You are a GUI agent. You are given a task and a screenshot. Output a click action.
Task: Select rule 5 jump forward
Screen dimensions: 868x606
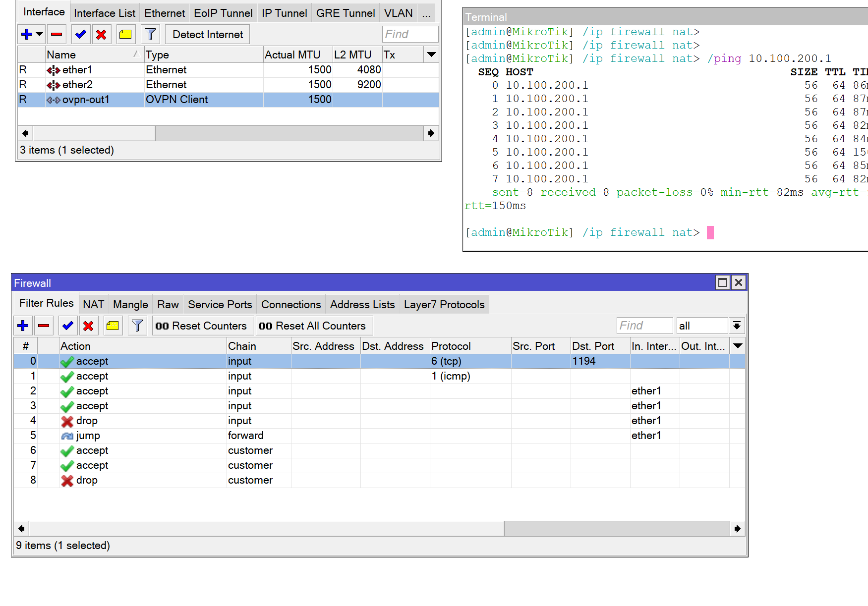(379, 436)
